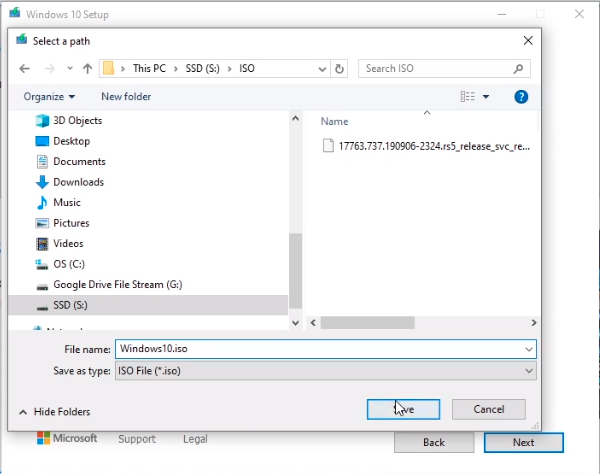Click the file list right scroll arrow
The image size is (600, 474).
(x=534, y=323)
